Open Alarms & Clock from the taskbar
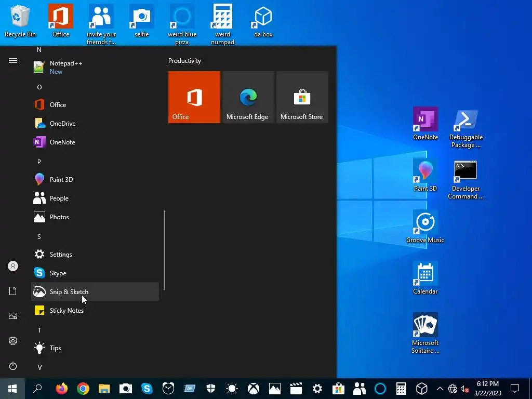This screenshot has width=532, height=399. [168, 389]
